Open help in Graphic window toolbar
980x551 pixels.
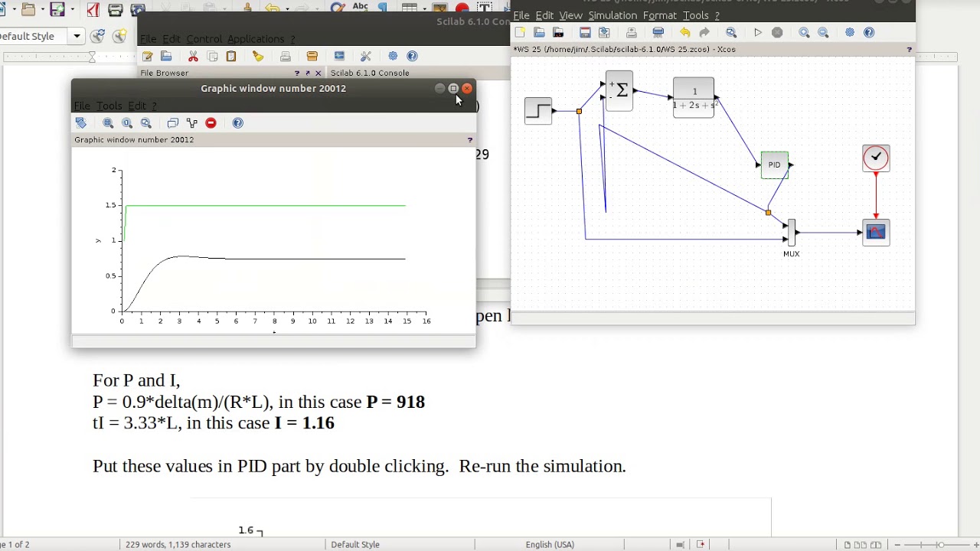click(x=238, y=123)
